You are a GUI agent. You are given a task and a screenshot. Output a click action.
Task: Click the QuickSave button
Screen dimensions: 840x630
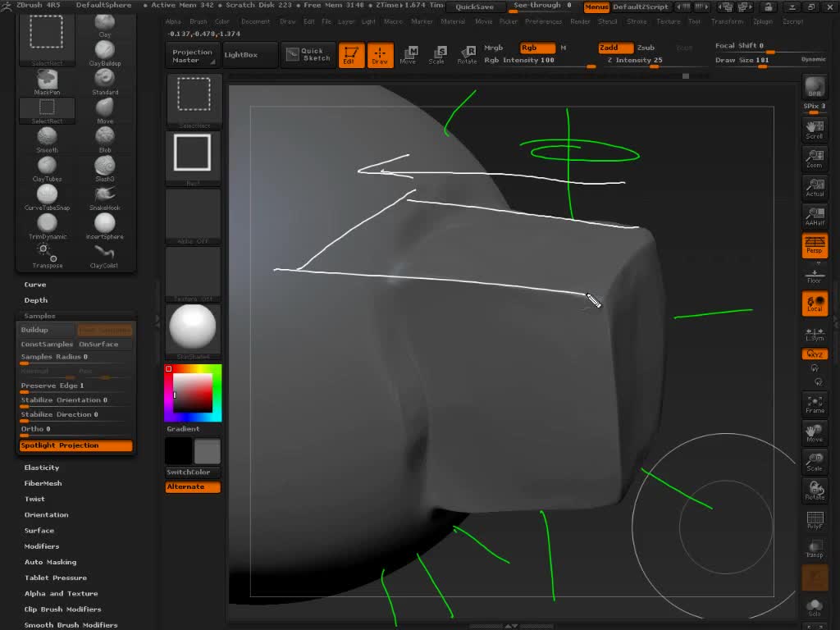coord(475,7)
